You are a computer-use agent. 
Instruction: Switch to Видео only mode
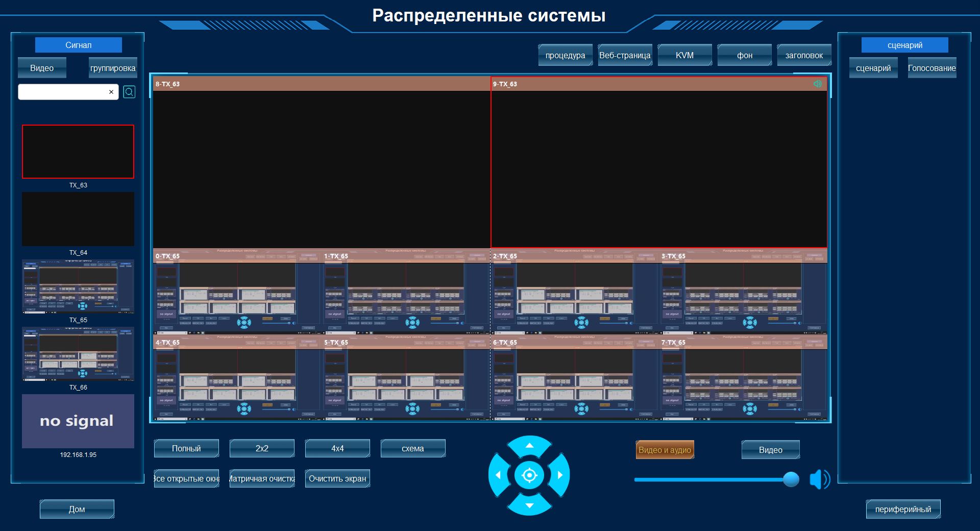tap(770, 450)
